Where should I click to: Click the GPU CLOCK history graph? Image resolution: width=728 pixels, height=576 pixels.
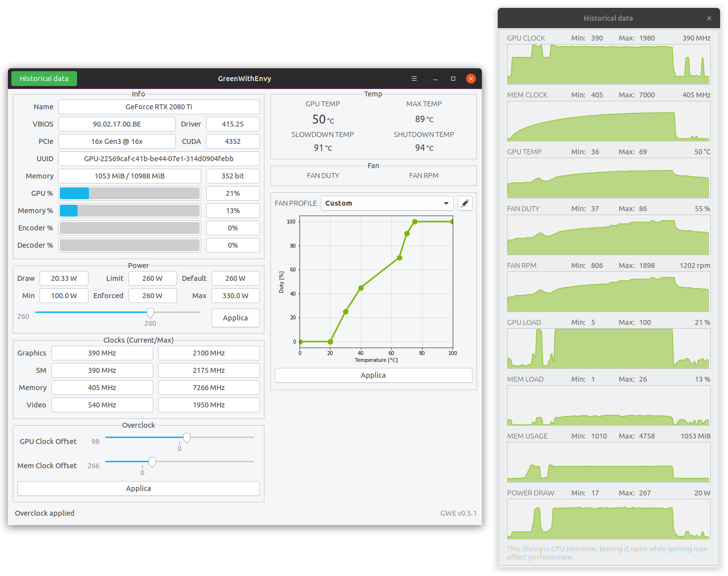(608, 64)
